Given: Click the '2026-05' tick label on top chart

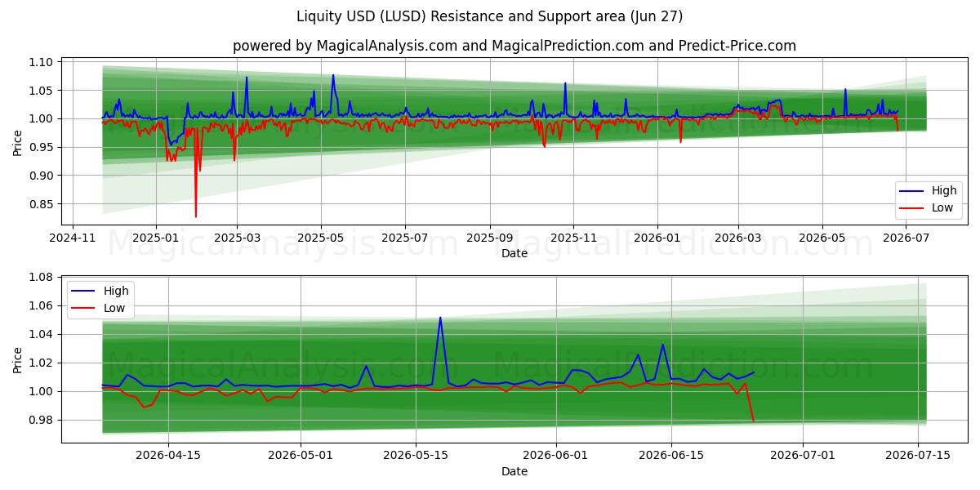Looking at the screenshot, I should tap(822, 237).
